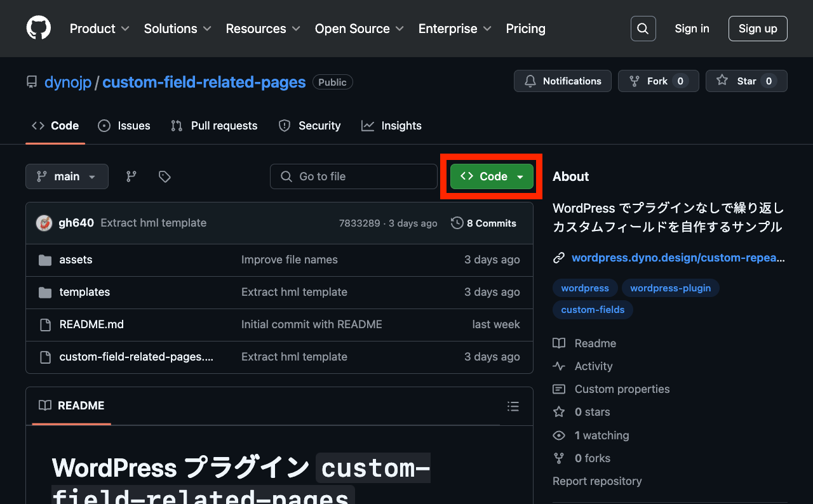The height and width of the screenshot is (504, 813).
Task: Click the history clock icon by Commits
Action: point(457,223)
